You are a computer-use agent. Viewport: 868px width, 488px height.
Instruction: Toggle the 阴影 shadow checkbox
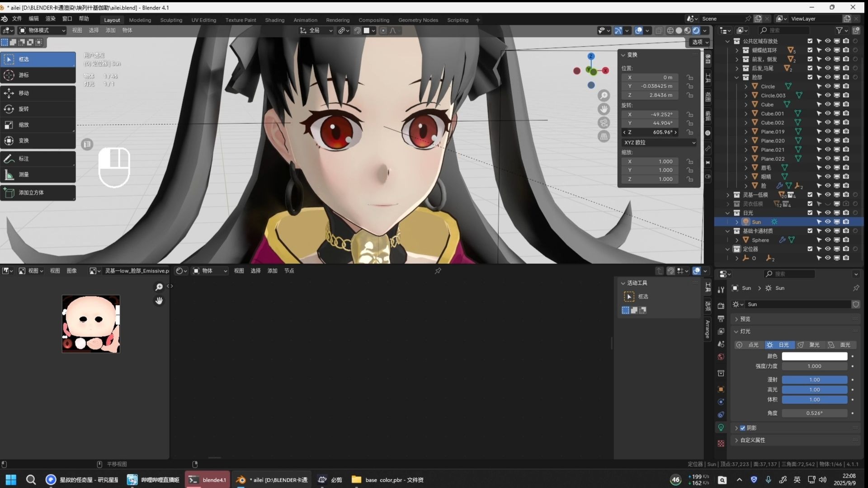click(x=743, y=428)
